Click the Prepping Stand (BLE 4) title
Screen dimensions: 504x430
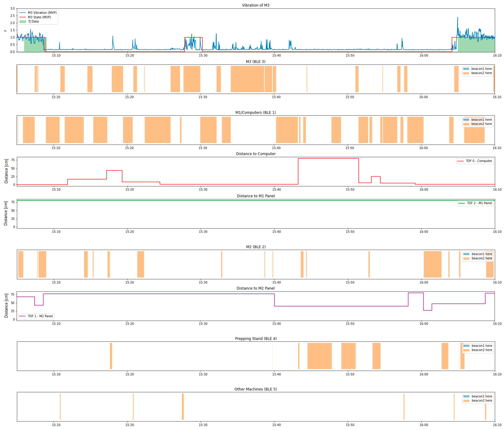[256, 339]
